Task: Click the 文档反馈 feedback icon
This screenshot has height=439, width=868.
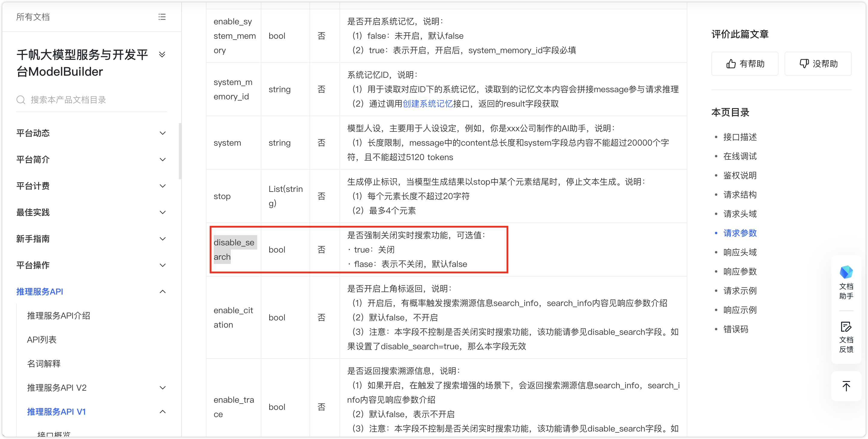Action: coord(846,327)
